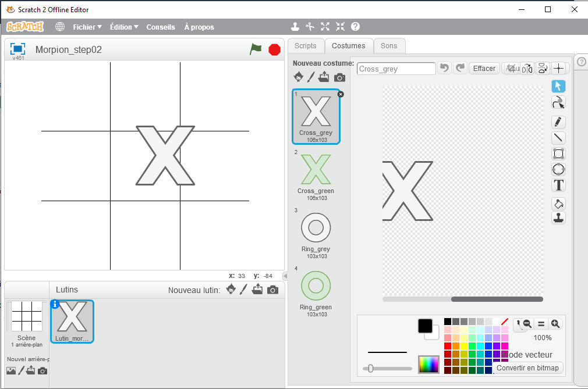Click the language globe icon
This screenshot has width=588, height=389.
pyautogui.click(x=60, y=27)
